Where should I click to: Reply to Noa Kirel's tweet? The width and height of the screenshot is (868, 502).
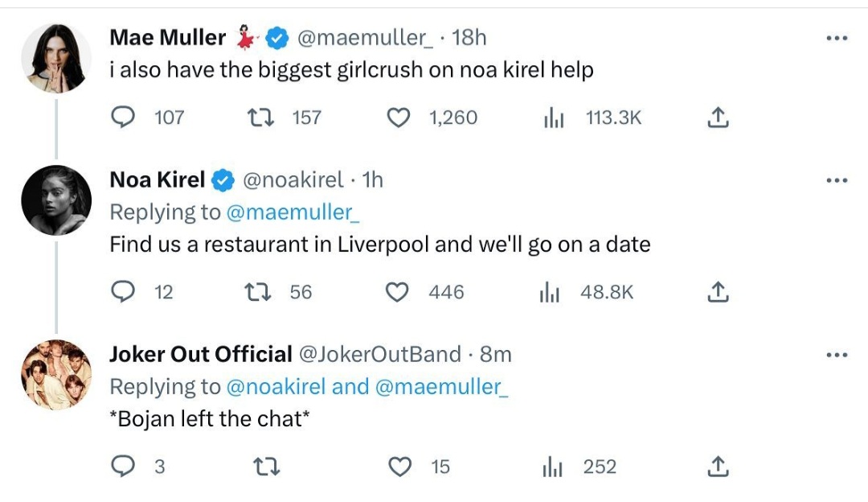click(122, 293)
